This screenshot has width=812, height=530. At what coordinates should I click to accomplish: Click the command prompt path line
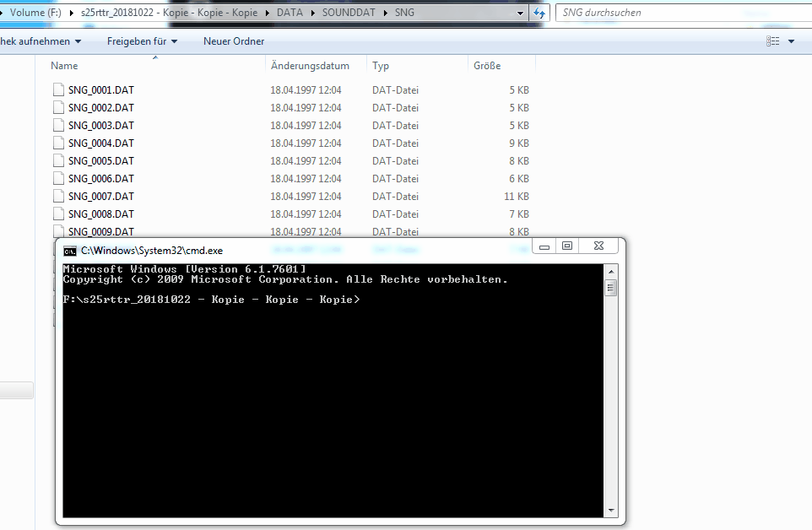coord(211,300)
